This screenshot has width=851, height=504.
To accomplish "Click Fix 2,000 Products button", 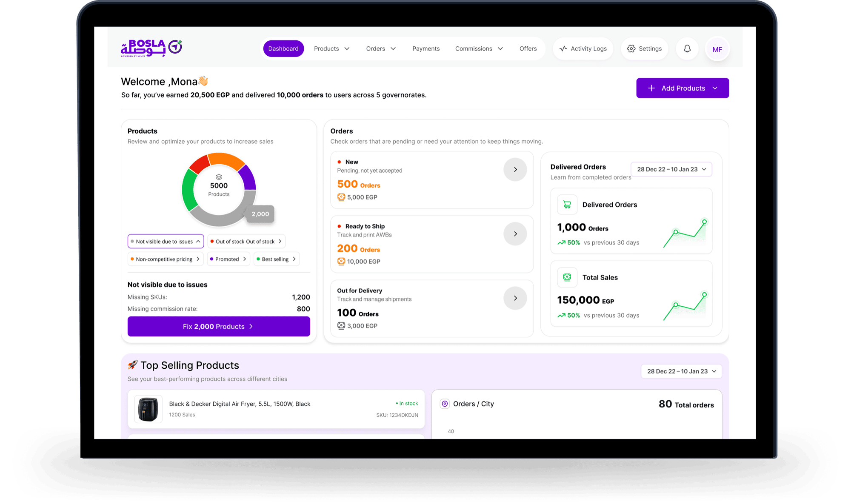I will (x=219, y=326).
